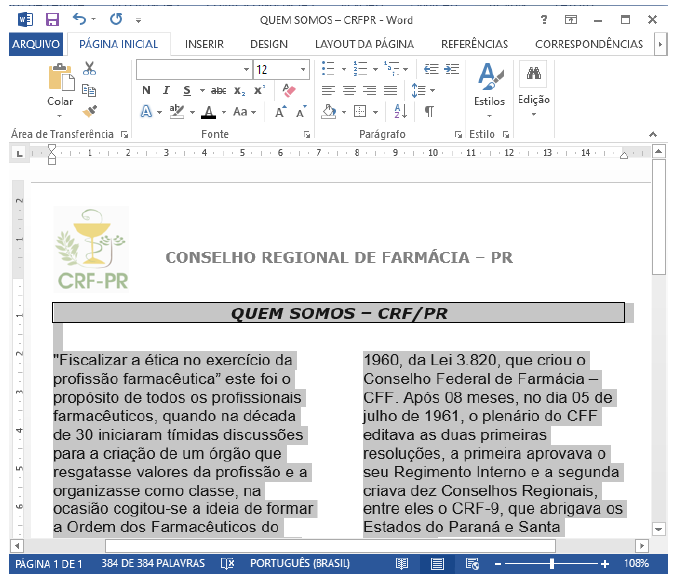676x582 pixels.
Task: Redo the last action
Action: pyautogui.click(x=116, y=19)
